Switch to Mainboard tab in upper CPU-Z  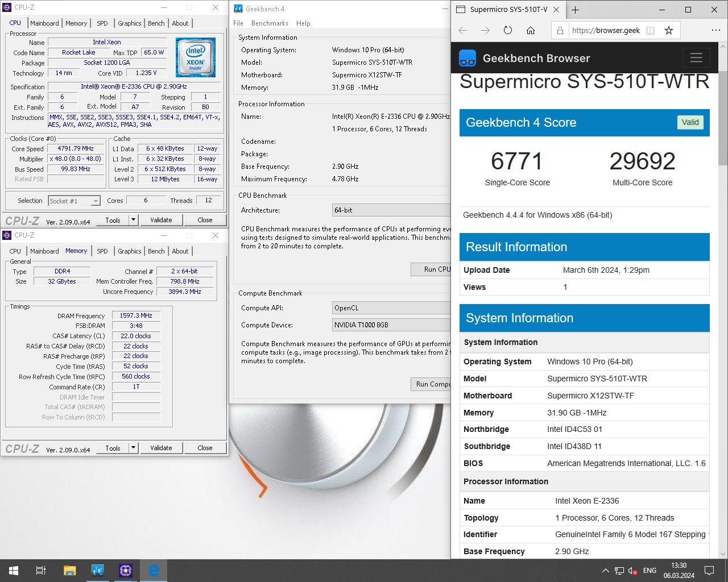click(x=44, y=23)
